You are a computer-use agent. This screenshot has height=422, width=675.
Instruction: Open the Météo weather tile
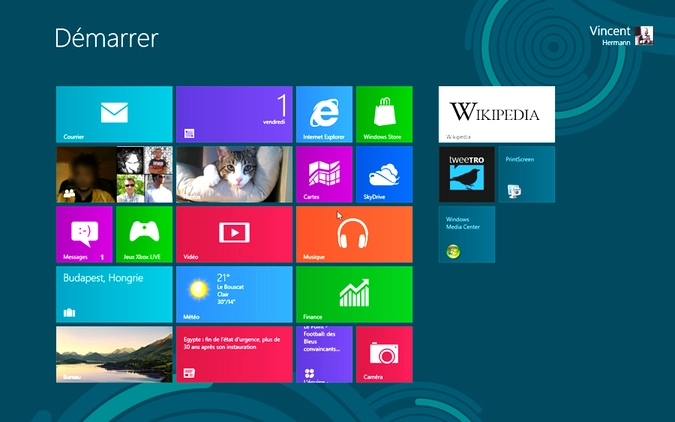234,294
